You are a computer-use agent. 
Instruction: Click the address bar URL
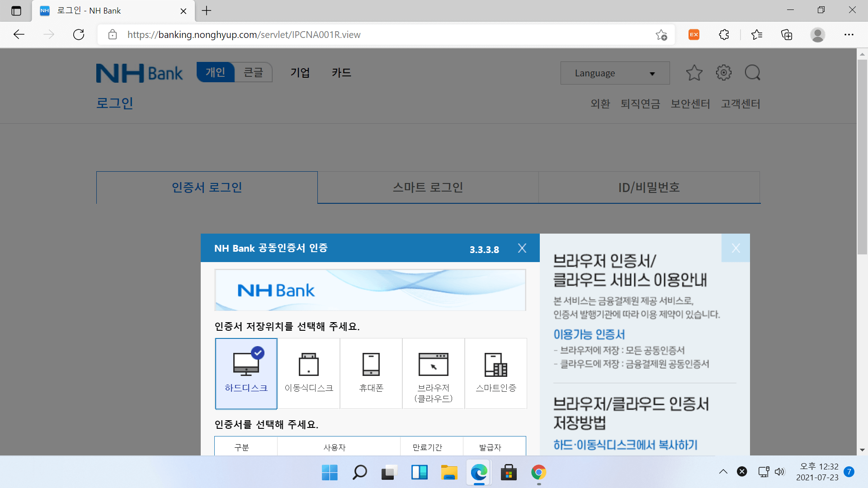click(244, 35)
